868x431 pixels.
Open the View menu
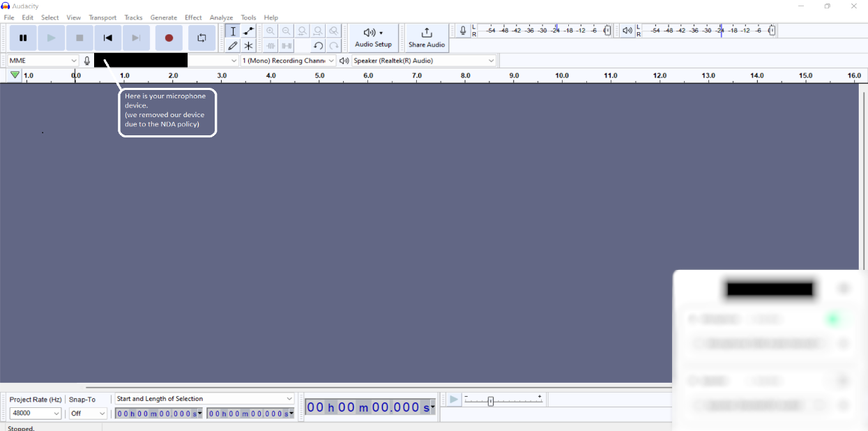click(x=74, y=17)
